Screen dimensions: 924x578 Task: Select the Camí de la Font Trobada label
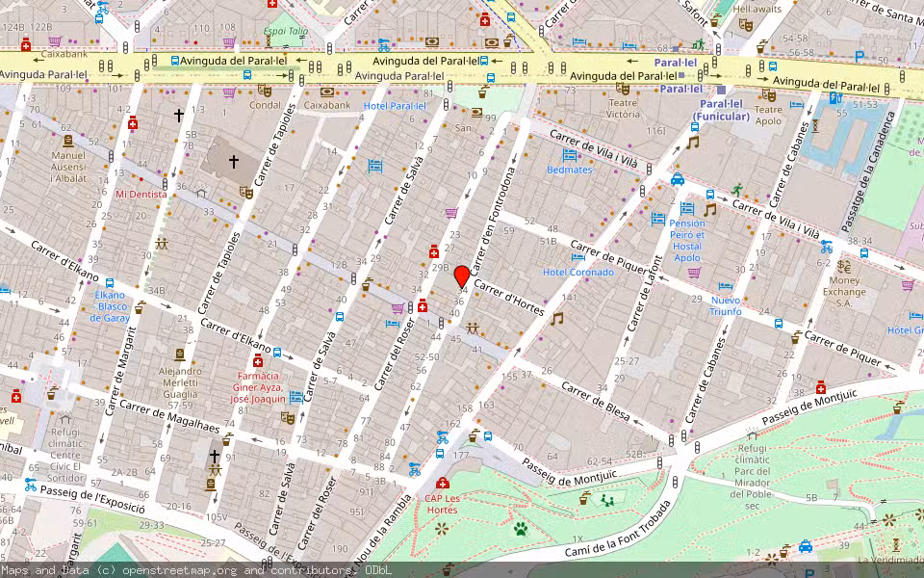point(618,530)
